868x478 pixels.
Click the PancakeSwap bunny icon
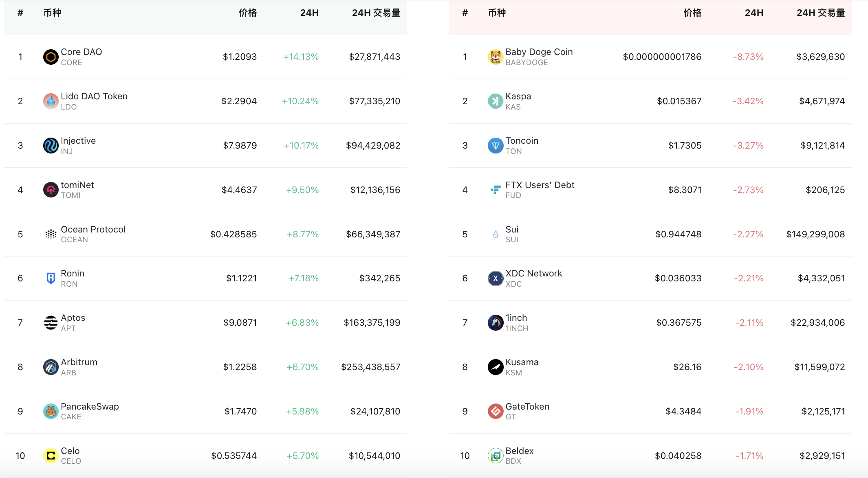[x=51, y=412]
